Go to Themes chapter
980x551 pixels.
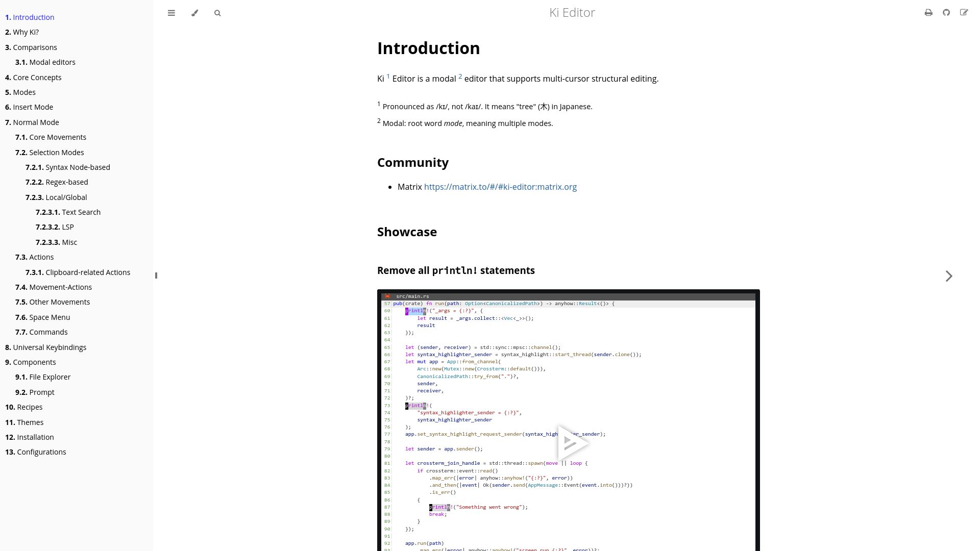(x=24, y=422)
